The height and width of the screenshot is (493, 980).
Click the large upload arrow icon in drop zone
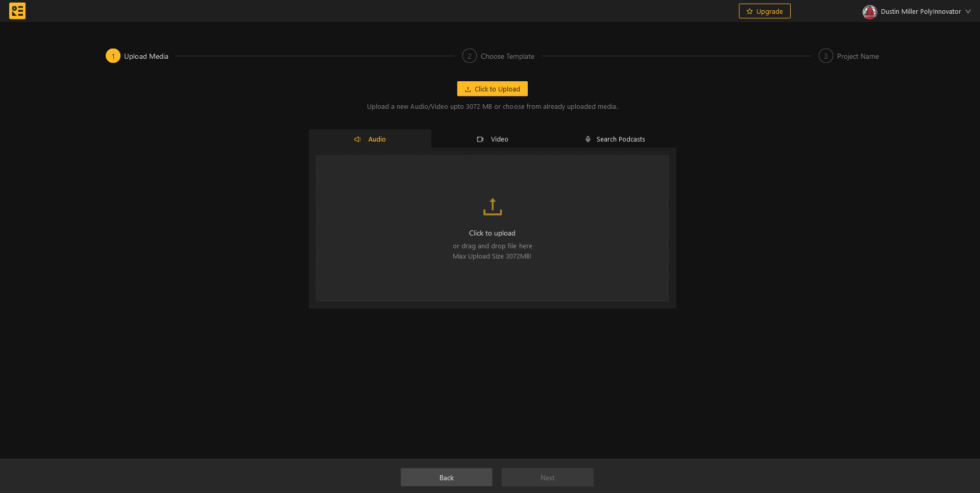(492, 207)
